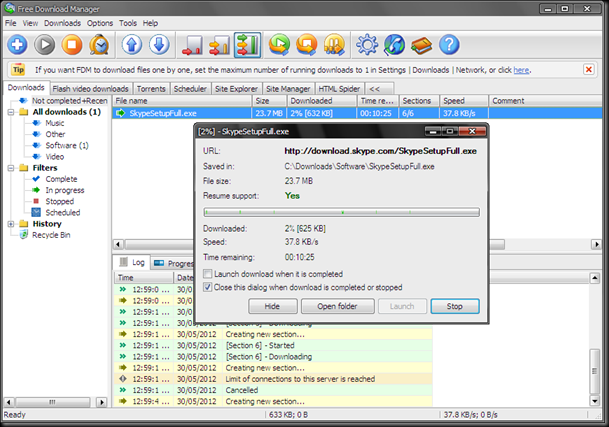Click download list horizontal scroll right arrow
Image resolution: width=609 pixels, height=427 pixels.
click(596, 244)
